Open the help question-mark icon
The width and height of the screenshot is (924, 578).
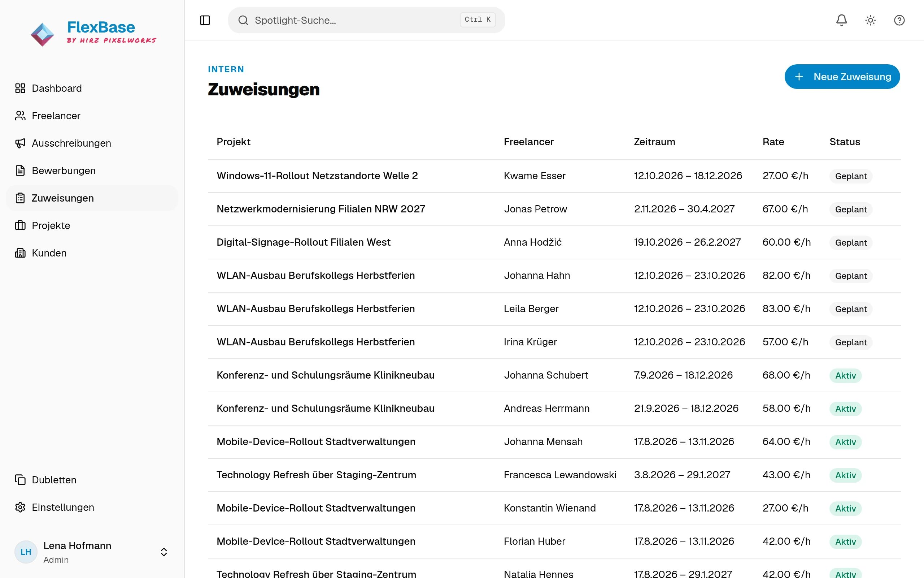pos(899,20)
